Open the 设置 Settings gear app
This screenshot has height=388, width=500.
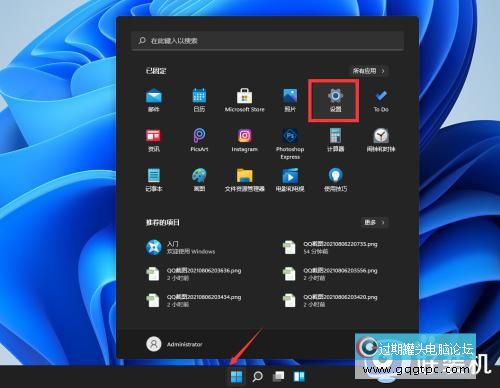[x=335, y=100]
